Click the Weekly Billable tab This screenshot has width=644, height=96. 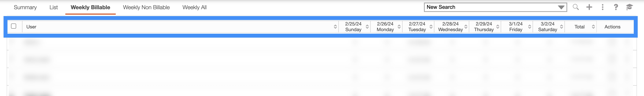[x=90, y=7]
